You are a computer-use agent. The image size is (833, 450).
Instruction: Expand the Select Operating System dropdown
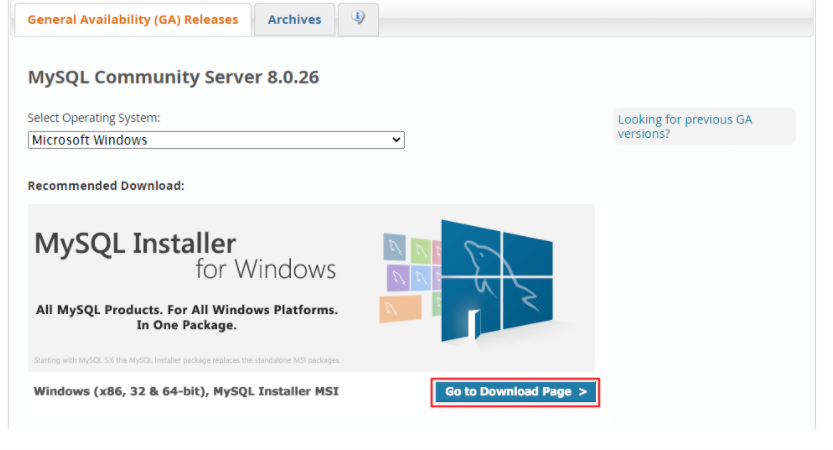click(216, 140)
